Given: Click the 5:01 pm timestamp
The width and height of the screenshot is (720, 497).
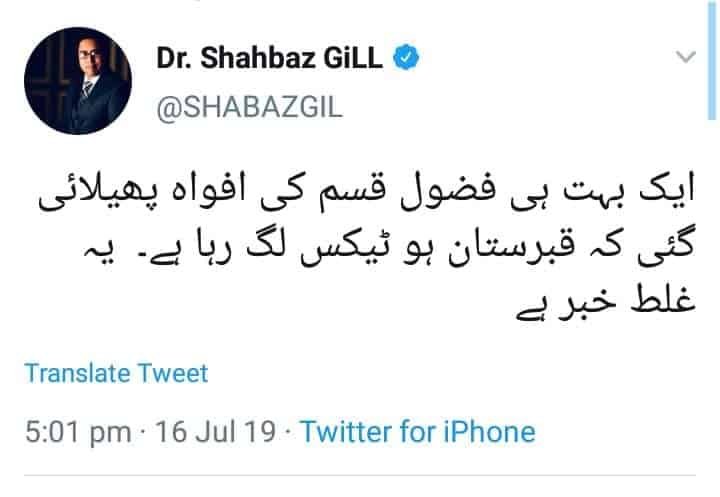Looking at the screenshot, I should pos(78,433).
